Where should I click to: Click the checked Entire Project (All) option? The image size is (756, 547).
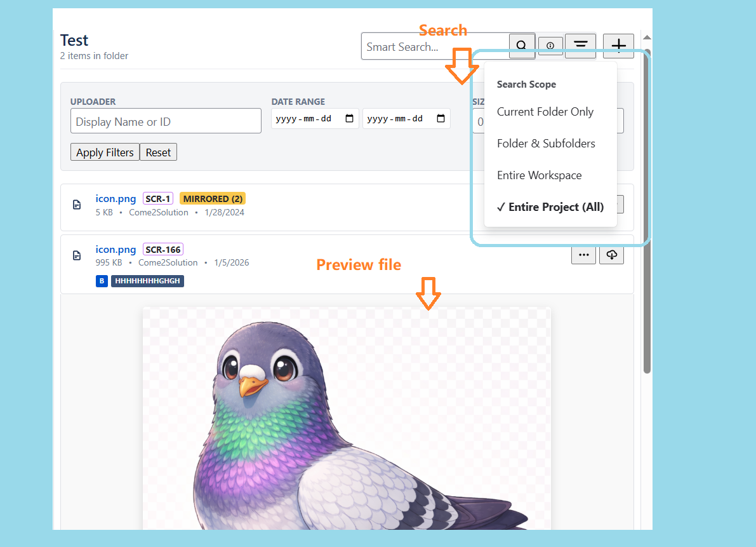(550, 206)
